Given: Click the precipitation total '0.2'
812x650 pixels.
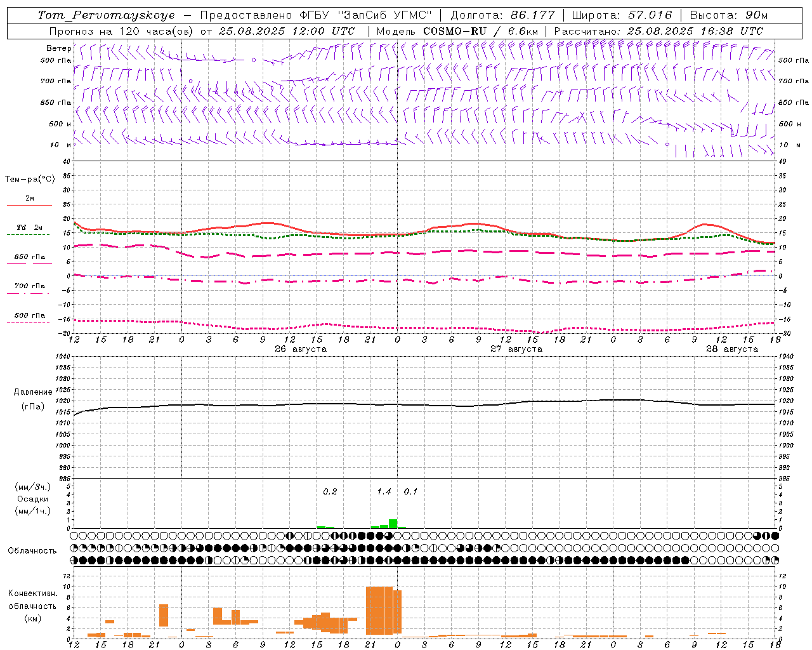Looking at the screenshot, I should (x=330, y=492).
